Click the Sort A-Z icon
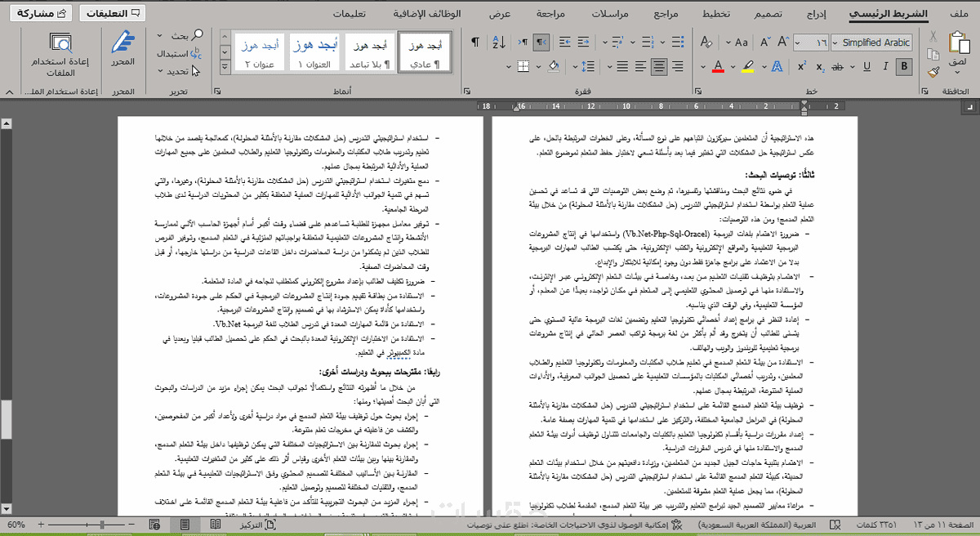 (499, 42)
